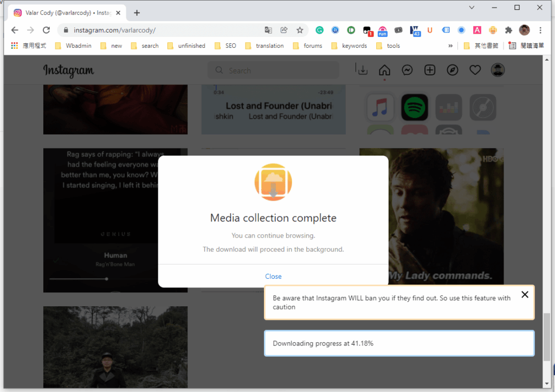Image resolution: width=555 pixels, height=392 pixels.
Task: Open the translation bookmarks folder
Action: click(264, 46)
